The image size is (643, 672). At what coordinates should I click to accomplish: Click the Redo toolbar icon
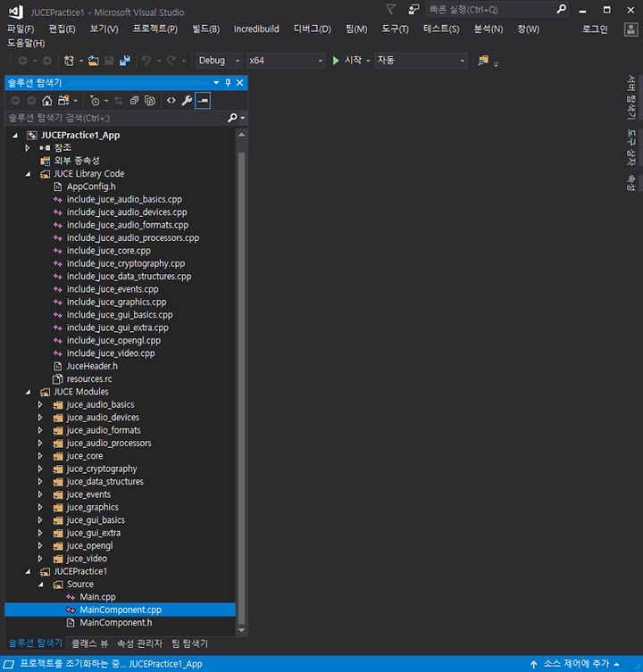pyautogui.click(x=171, y=61)
